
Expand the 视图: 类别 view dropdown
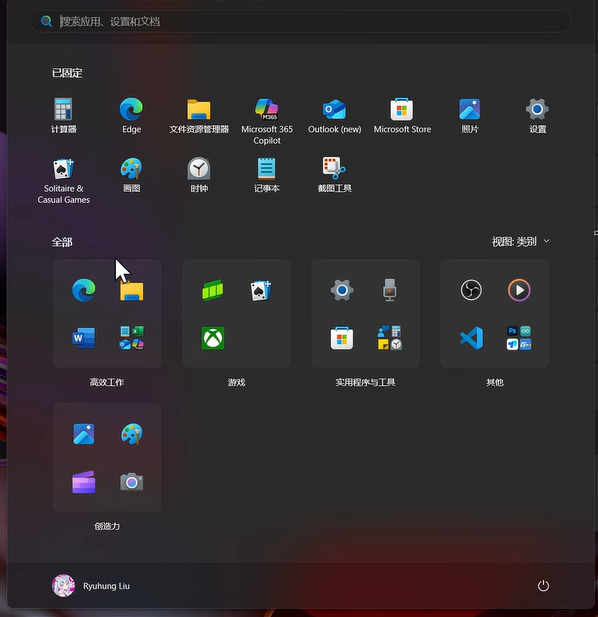pyautogui.click(x=520, y=241)
